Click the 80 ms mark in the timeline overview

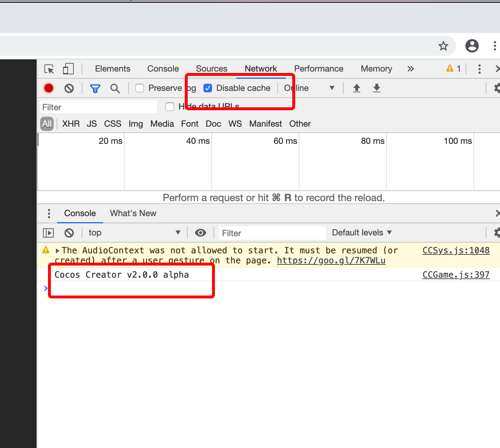(372, 141)
